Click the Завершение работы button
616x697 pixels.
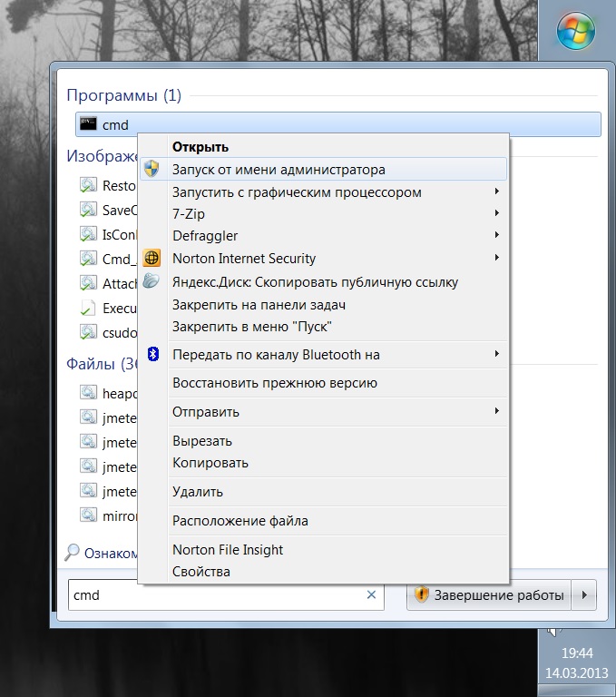click(489, 594)
